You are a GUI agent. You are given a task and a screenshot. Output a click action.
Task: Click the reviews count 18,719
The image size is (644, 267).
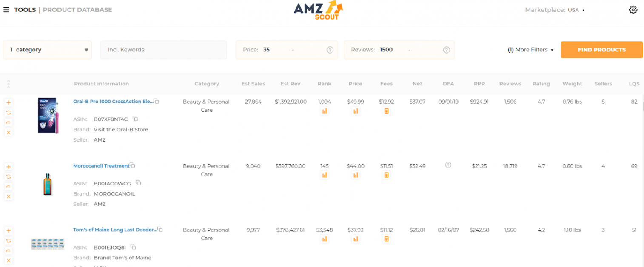coord(510,166)
